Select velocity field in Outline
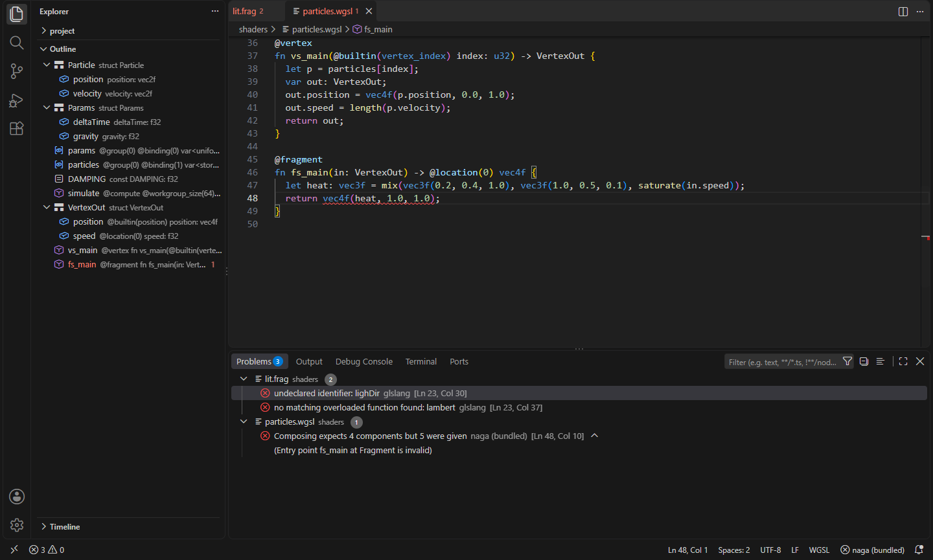The height and width of the screenshot is (560, 933). [x=128, y=93]
